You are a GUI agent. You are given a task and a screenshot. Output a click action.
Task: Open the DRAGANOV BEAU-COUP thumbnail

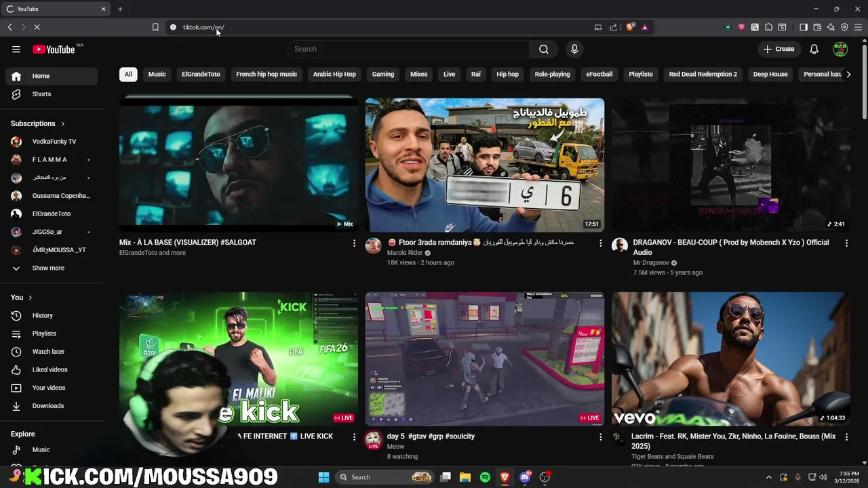[x=731, y=165]
